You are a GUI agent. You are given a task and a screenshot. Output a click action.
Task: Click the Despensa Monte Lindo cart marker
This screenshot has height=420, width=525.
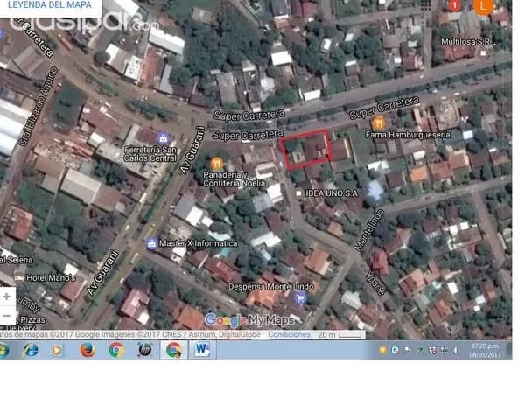pyautogui.click(x=300, y=297)
